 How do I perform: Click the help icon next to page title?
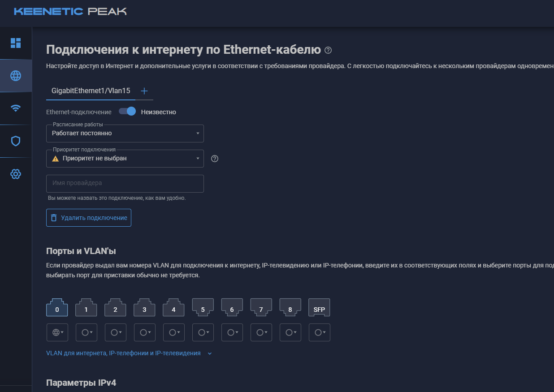328,50
